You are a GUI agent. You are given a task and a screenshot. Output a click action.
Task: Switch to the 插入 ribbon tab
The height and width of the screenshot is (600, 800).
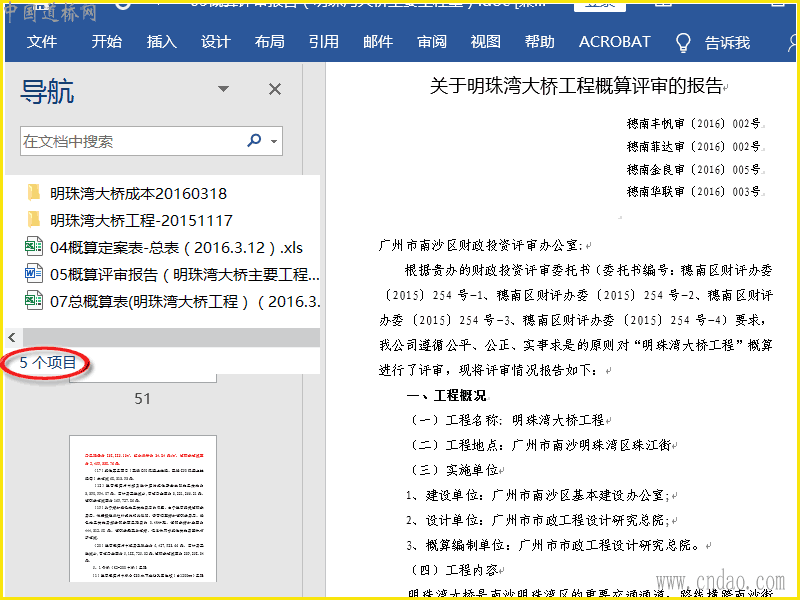click(x=161, y=42)
